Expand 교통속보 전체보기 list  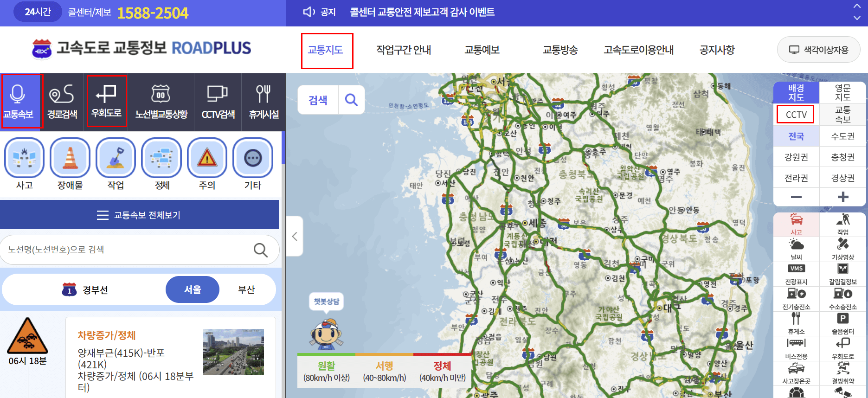tap(139, 215)
